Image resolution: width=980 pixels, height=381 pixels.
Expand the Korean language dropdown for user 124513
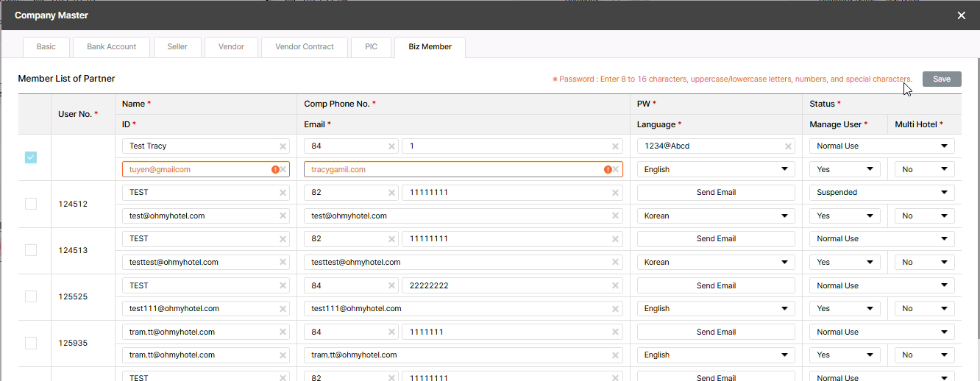coord(715,263)
